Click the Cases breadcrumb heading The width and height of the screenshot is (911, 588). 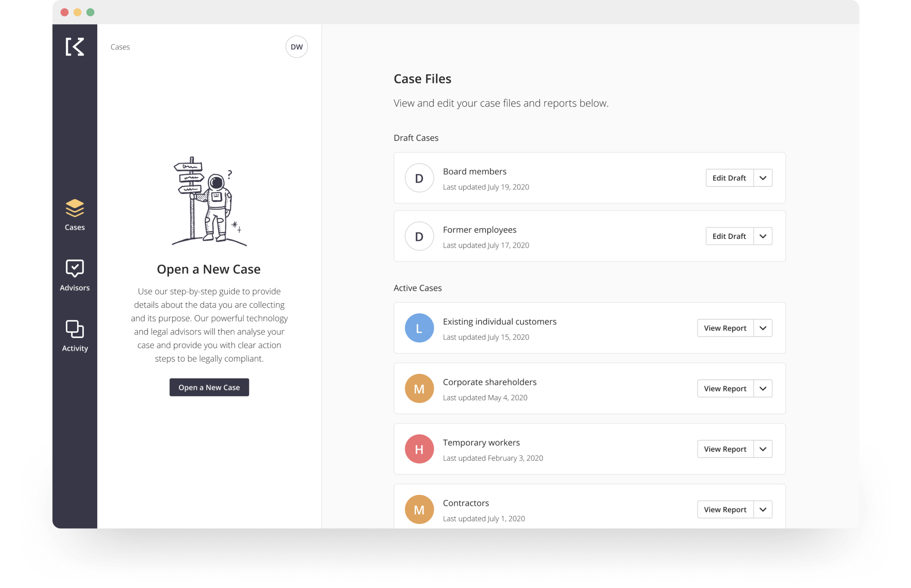point(119,46)
